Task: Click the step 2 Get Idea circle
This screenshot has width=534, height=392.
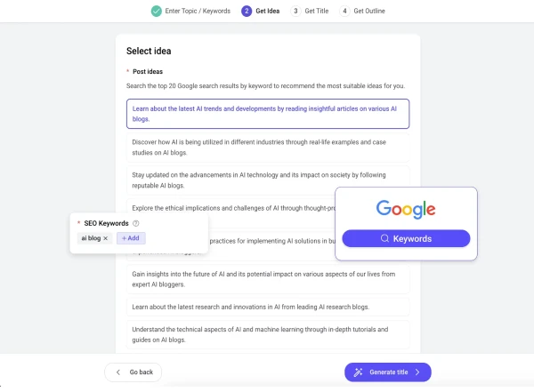Action: pyautogui.click(x=247, y=11)
